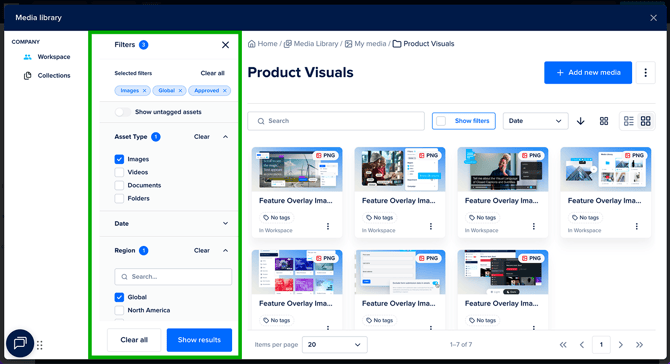Screen dimensions: 670x364
Task: Uncheck the Global region checkbox
Action: click(x=119, y=297)
